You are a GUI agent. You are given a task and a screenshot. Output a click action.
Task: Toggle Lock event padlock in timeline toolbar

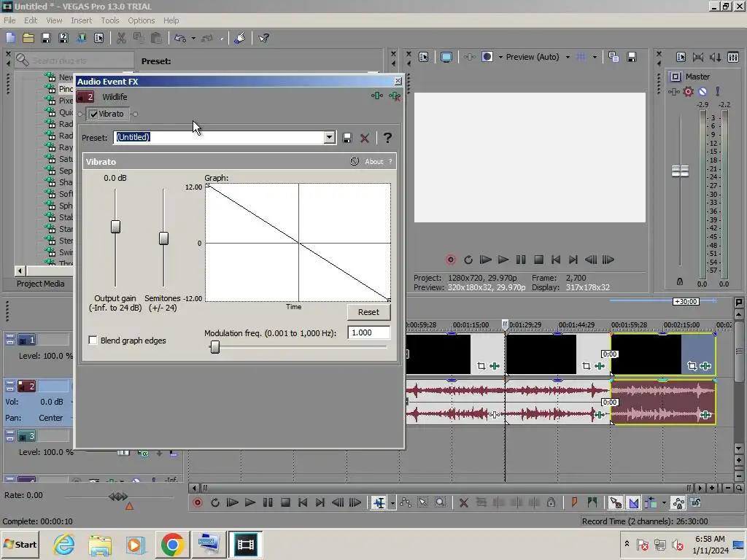(551, 502)
